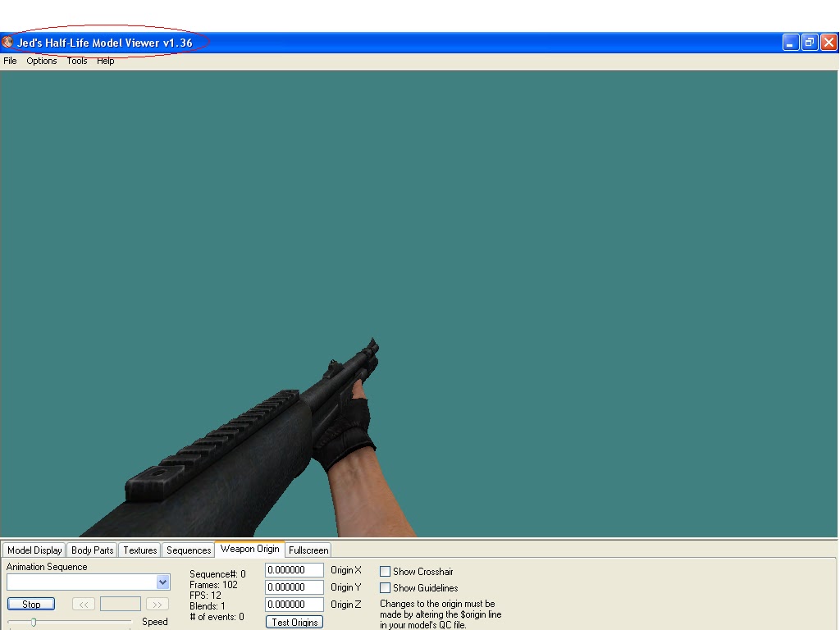Enable the Show Crosshair checkbox

pos(385,572)
